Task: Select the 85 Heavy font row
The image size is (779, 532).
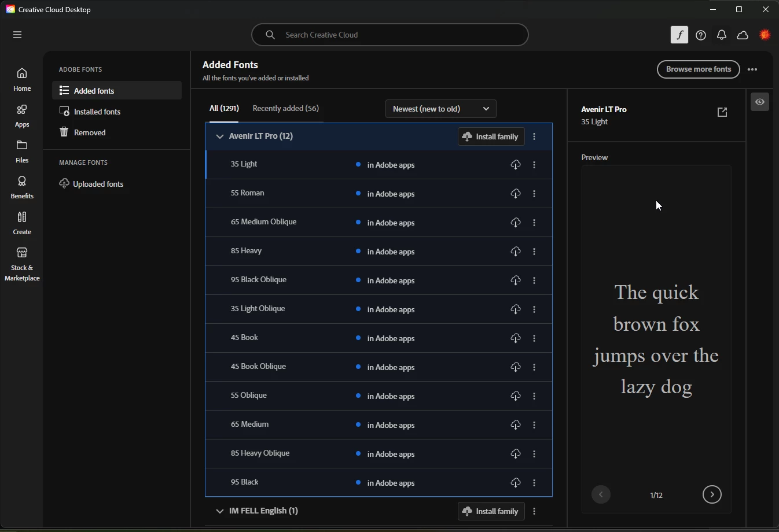Action: pos(379,252)
